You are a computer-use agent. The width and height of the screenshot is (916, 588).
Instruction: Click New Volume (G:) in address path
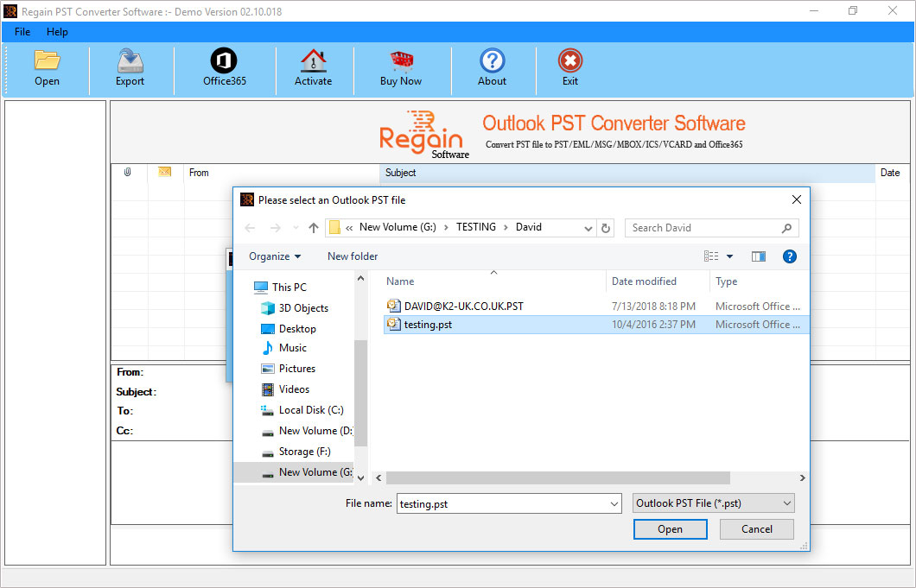pos(398,227)
